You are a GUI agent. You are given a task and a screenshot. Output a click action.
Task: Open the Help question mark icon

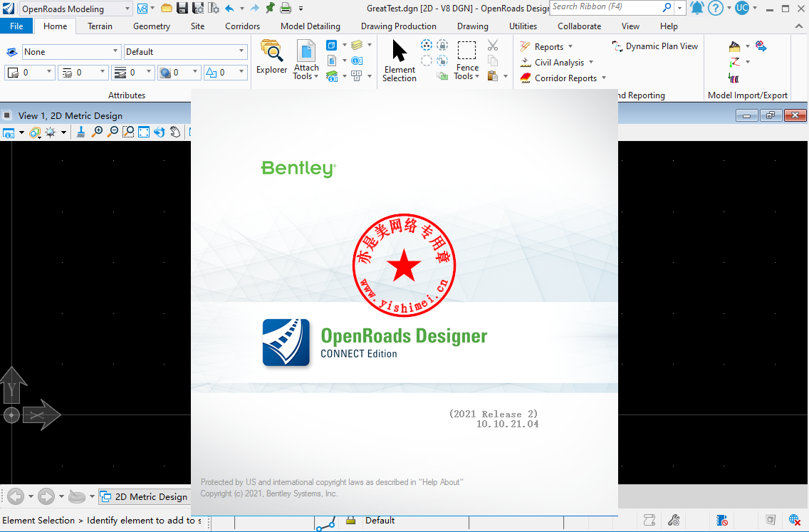point(716,8)
